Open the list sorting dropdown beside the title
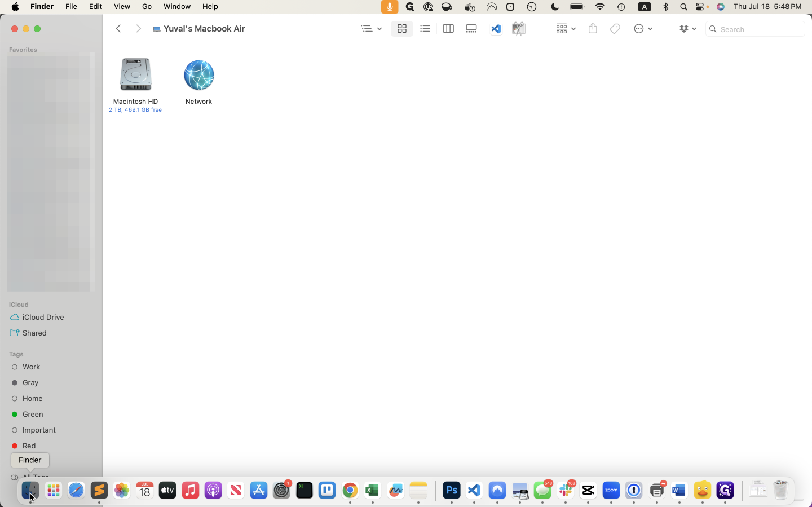 (x=372, y=29)
